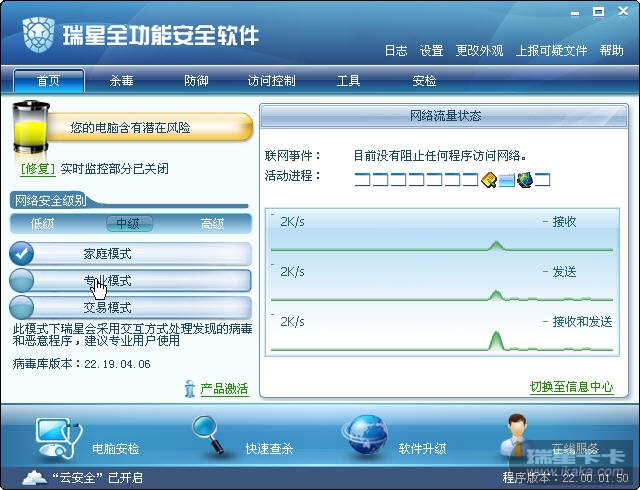
Task: Click the 接收和发送 traffic graph
Action: [x=442, y=333]
